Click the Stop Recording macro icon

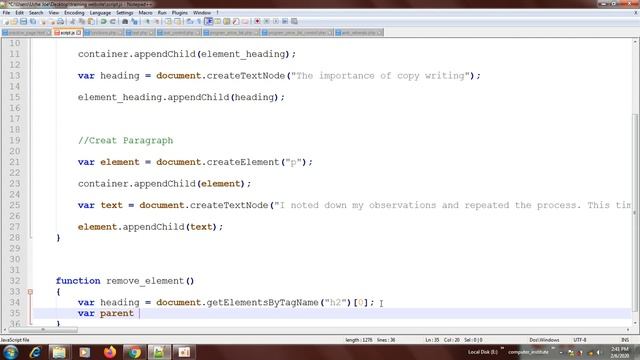point(266,21)
